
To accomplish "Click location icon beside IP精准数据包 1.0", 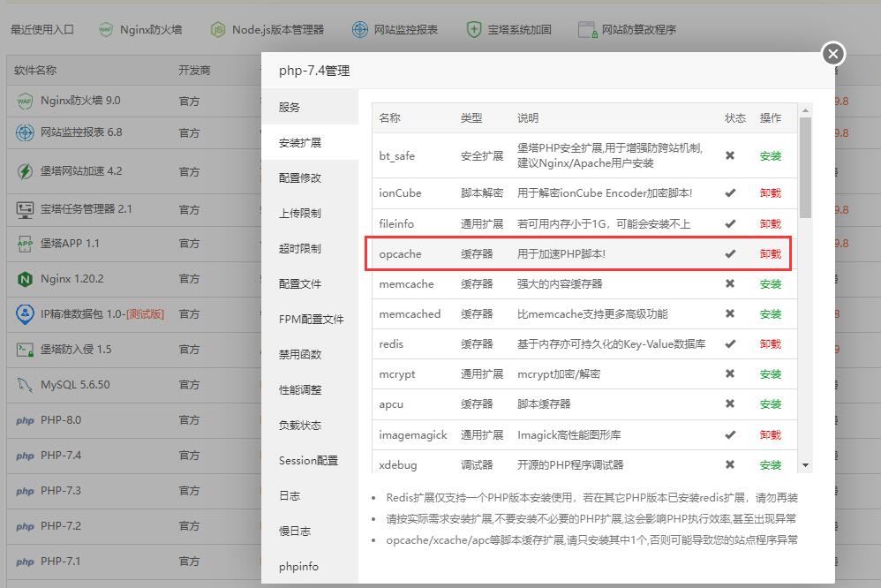I will [x=25, y=313].
